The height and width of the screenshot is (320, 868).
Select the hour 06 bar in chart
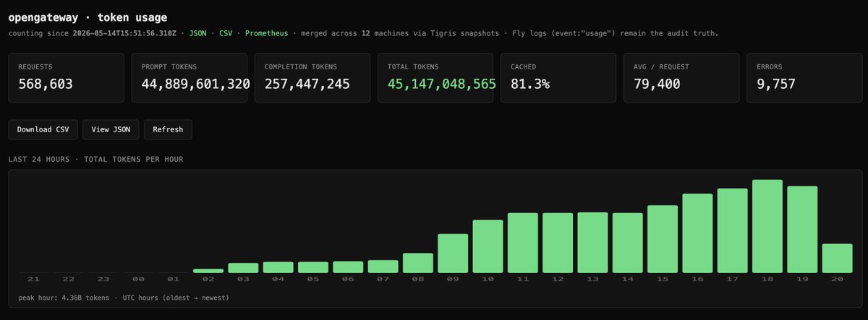pos(348,267)
